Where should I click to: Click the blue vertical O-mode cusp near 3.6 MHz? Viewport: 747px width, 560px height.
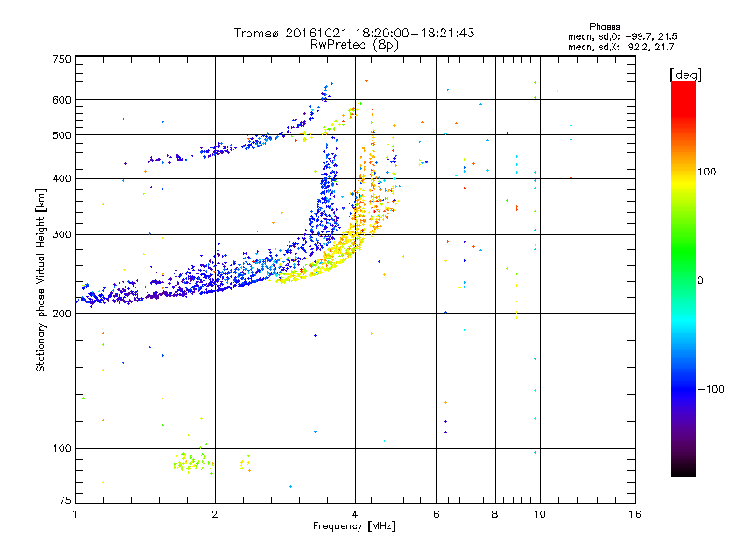coord(328,190)
